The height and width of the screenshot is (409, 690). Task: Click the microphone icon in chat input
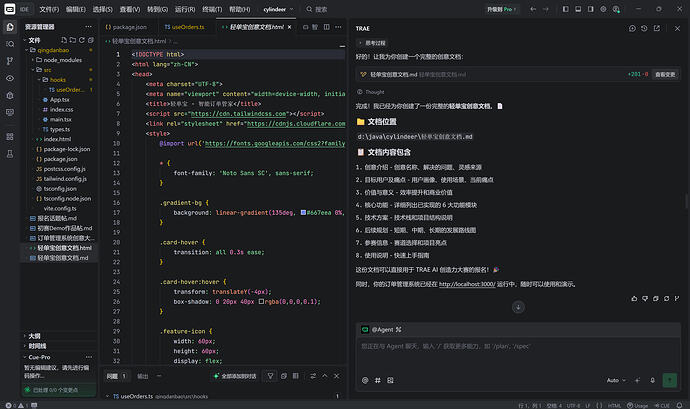(x=653, y=380)
